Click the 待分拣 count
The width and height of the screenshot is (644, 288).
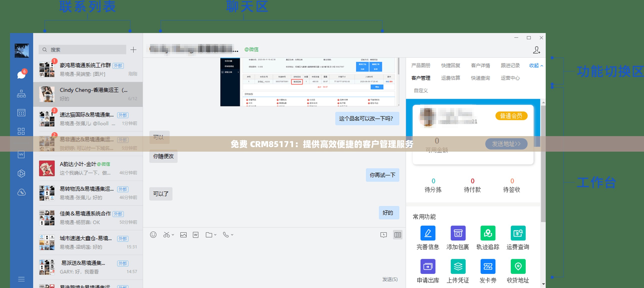(x=433, y=181)
